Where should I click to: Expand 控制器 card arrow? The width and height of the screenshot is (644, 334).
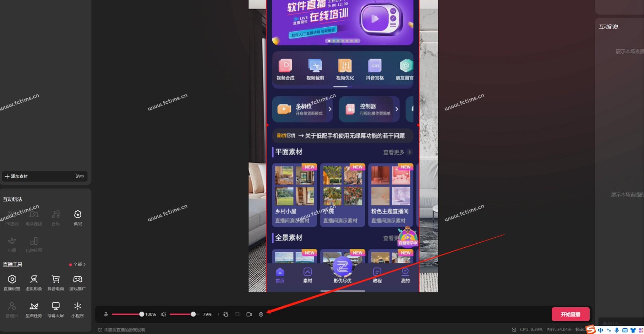tap(397, 109)
